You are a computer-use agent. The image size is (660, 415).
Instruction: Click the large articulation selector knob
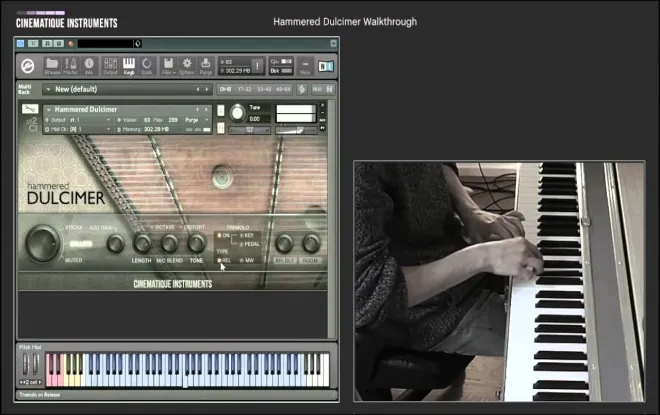(42, 243)
